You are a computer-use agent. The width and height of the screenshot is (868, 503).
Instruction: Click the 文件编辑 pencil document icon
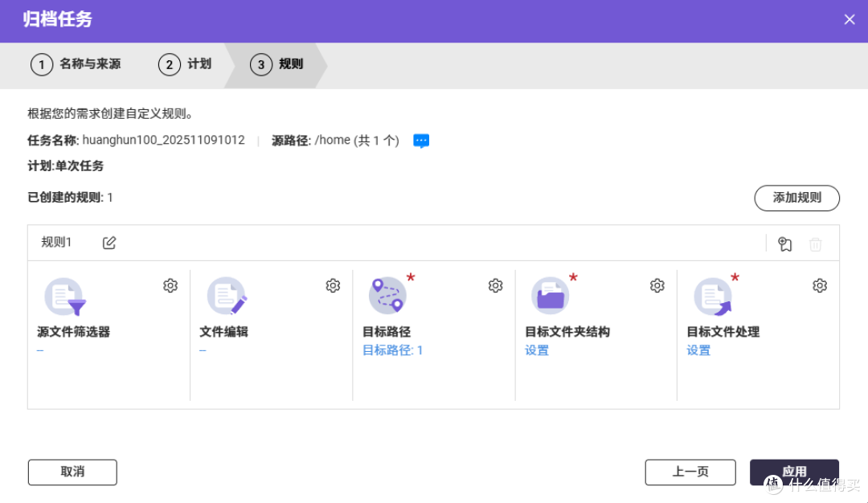pyautogui.click(x=227, y=296)
